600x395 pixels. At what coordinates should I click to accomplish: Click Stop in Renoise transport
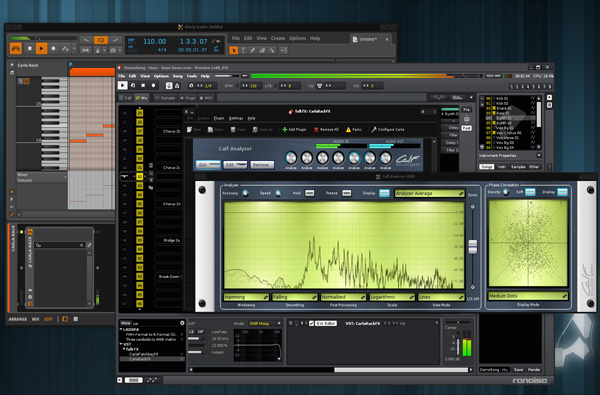click(x=143, y=85)
